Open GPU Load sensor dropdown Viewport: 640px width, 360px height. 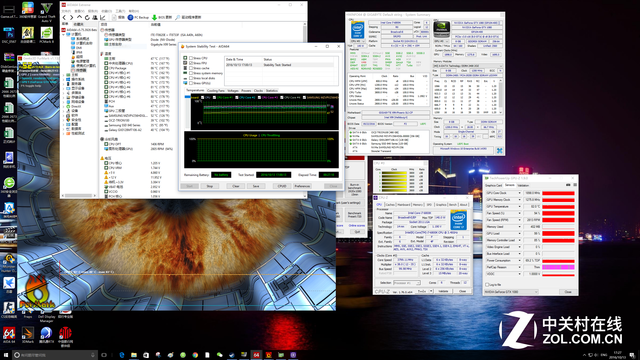click(520, 233)
